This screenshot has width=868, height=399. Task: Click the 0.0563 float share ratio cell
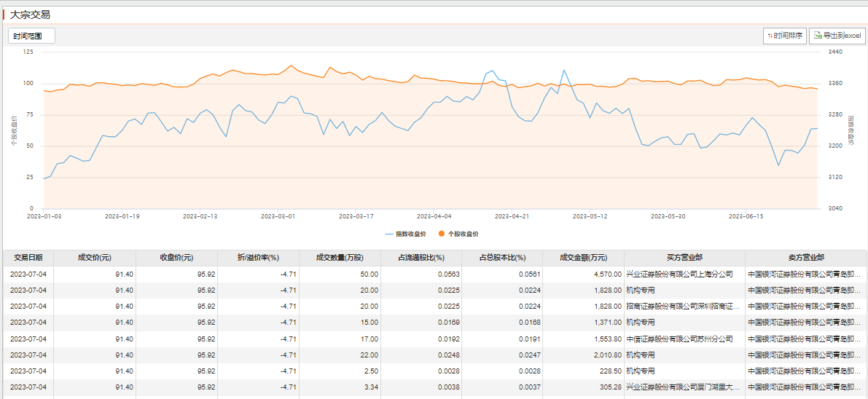(421, 274)
